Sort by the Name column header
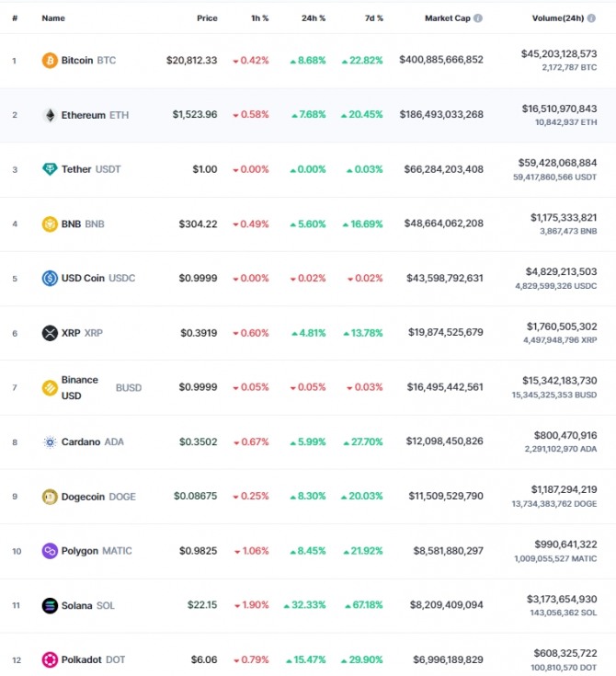 (x=53, y=18)
